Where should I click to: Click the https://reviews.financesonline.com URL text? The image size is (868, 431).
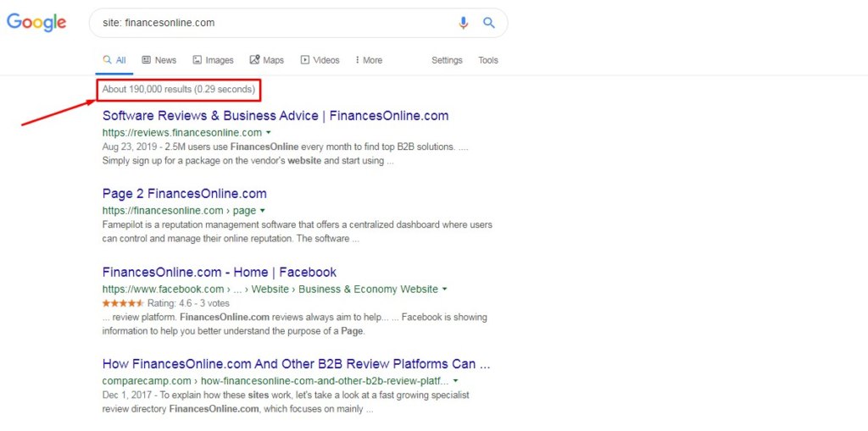click(x=182, y=133)
